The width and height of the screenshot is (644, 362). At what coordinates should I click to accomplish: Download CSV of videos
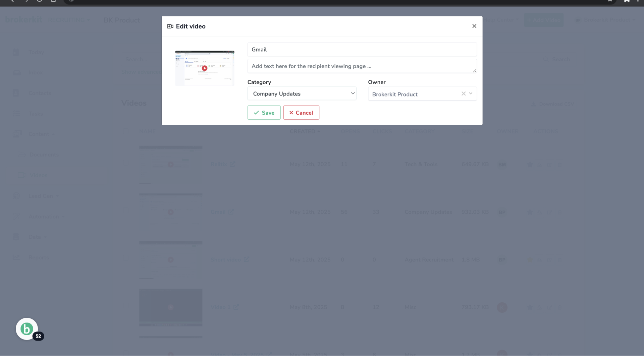click(552, 104)
